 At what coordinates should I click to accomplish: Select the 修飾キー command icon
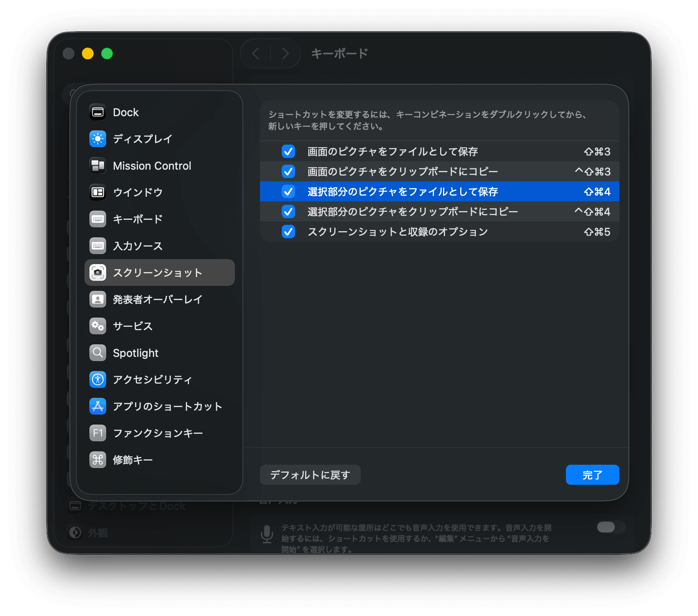(98, 460)
